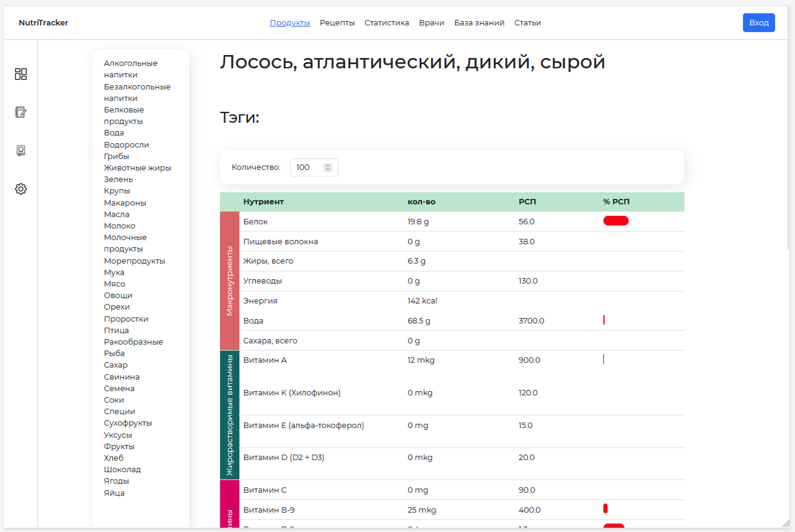Focus the Количество input field
Image resolution: width=795 pixels, height=532 pixels.
pyautogui.click(x=314, y=167)
